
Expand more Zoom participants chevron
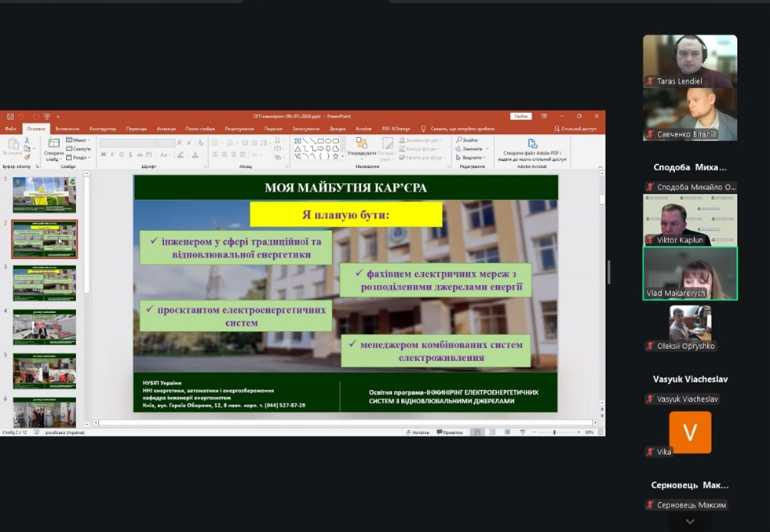tap(690, 522)
